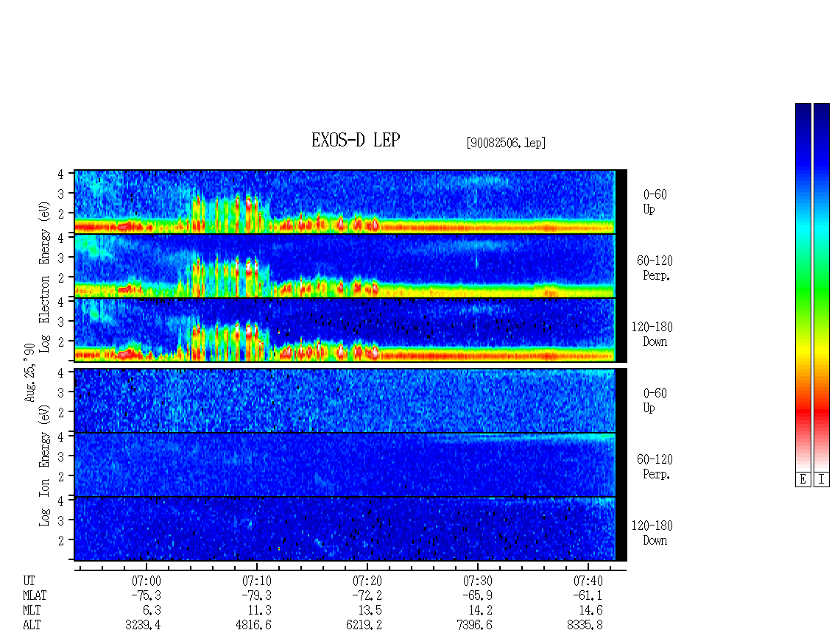Click the MLT value 14.2
This screenshot has width=832, height=644.
point(480,611)
